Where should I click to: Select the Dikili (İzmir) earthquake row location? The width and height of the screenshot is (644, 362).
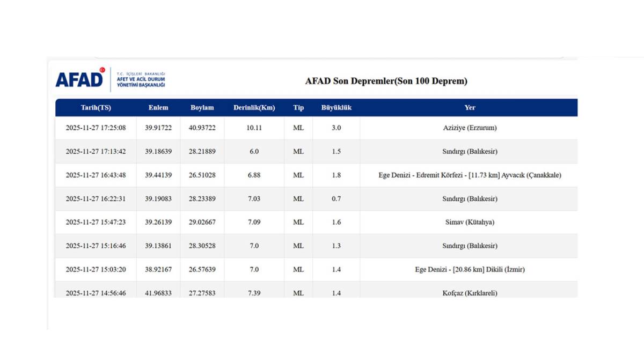tap(470, 270)
